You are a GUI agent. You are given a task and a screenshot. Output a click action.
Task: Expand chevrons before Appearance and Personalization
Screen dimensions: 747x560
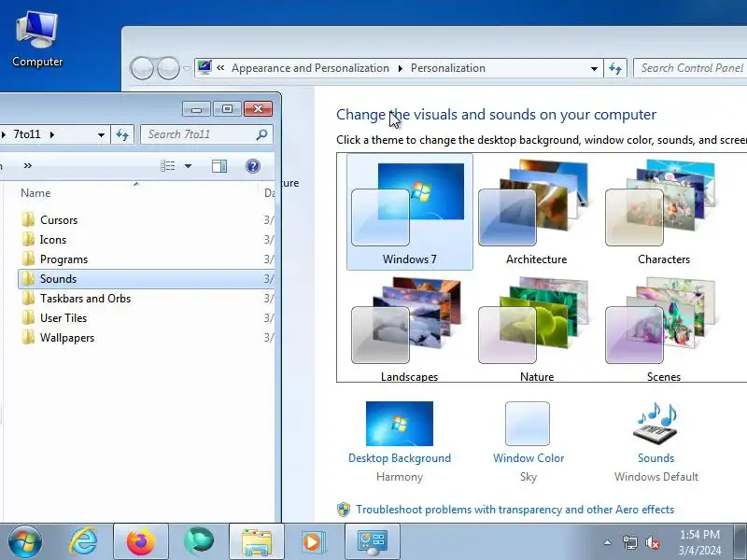point(220,68)
